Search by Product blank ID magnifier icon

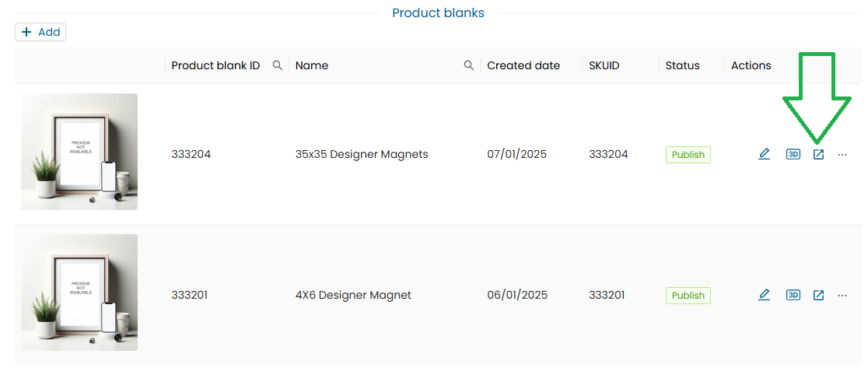click(x=277, y=65)
